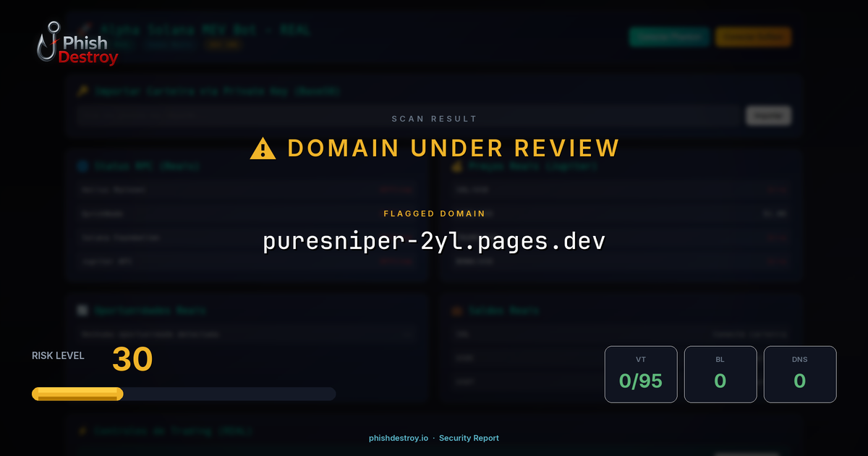The height and width of the screenshot is (456, 868).
Task: Click the yellow icon on the upper-right panel header
Action: click(x=456, y=166)
